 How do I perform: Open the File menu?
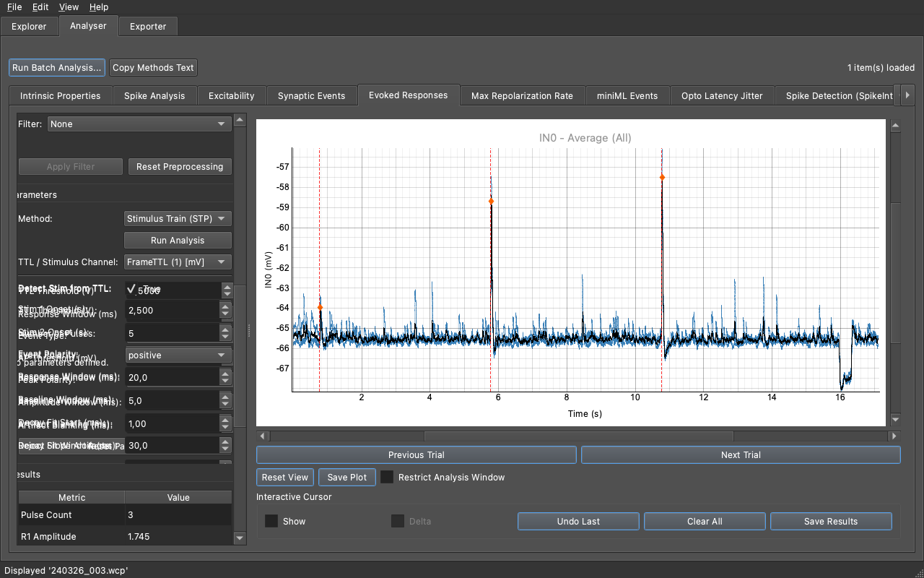[14, 7]
